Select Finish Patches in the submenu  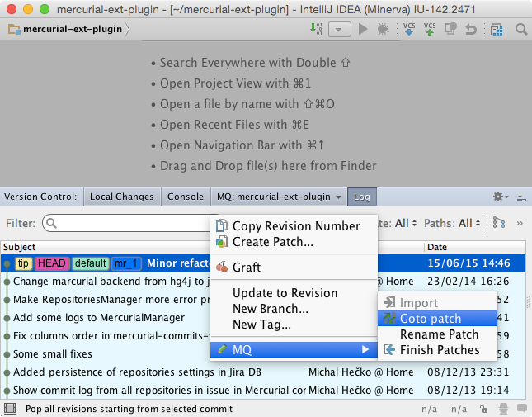pyautogui.click(x=437, y=350)
